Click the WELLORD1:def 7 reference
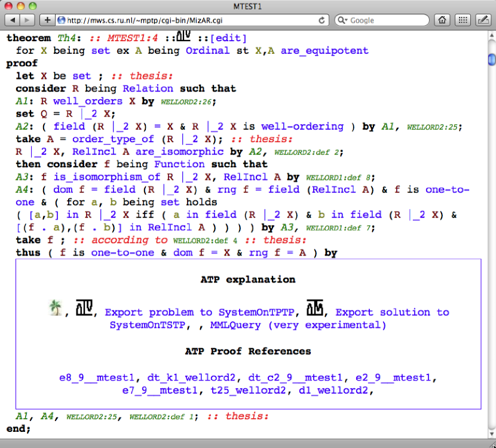This screenshot has width=496, height=448. pos(338,228)
